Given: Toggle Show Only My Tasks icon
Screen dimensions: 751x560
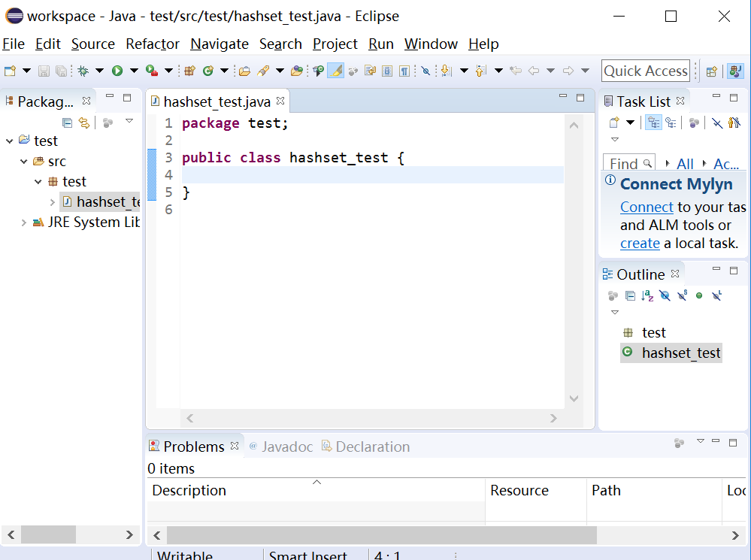Looking at the screenshot, I should click(x=734, y=123).
